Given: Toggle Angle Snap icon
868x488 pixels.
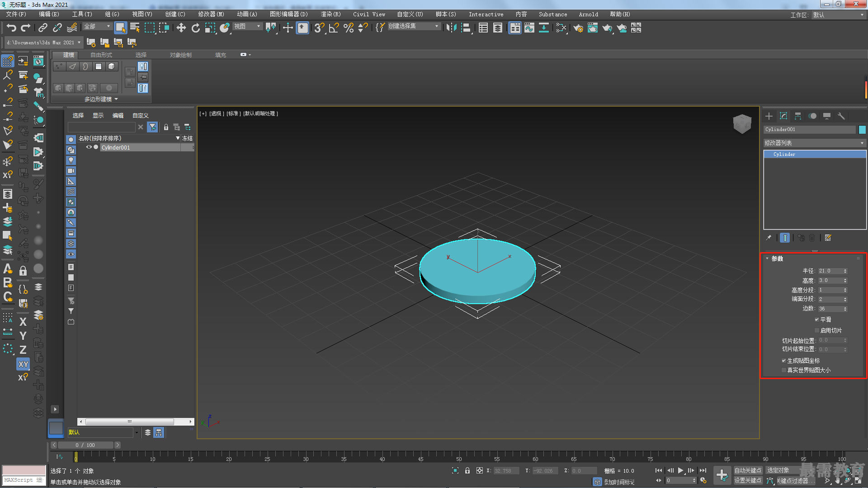Looking at the screenshot, I should (334, 28).
